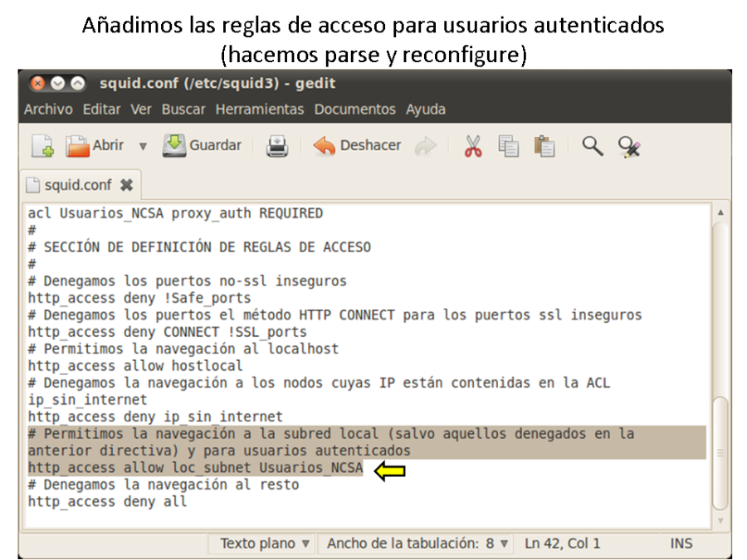Open the Texto plano language dropdown
This screenshot has height=560, width=747.
265,543
